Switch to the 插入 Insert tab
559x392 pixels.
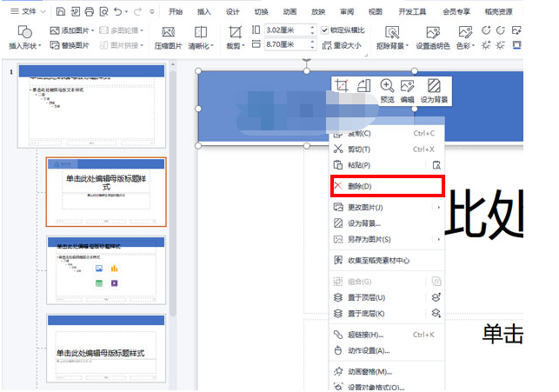pos(204,11)
